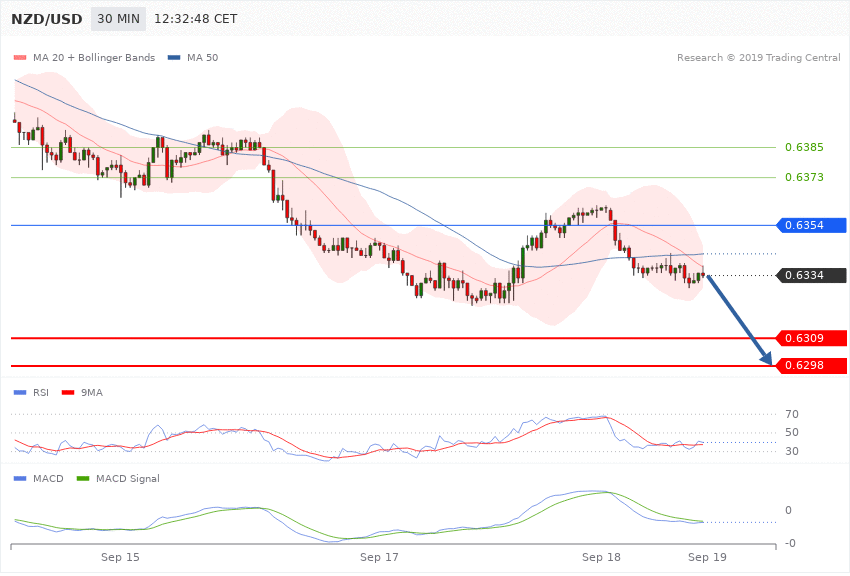Click the MACD Signal legend label
The width and height of the screenshot is (850, 576).
tap(128, 478)
